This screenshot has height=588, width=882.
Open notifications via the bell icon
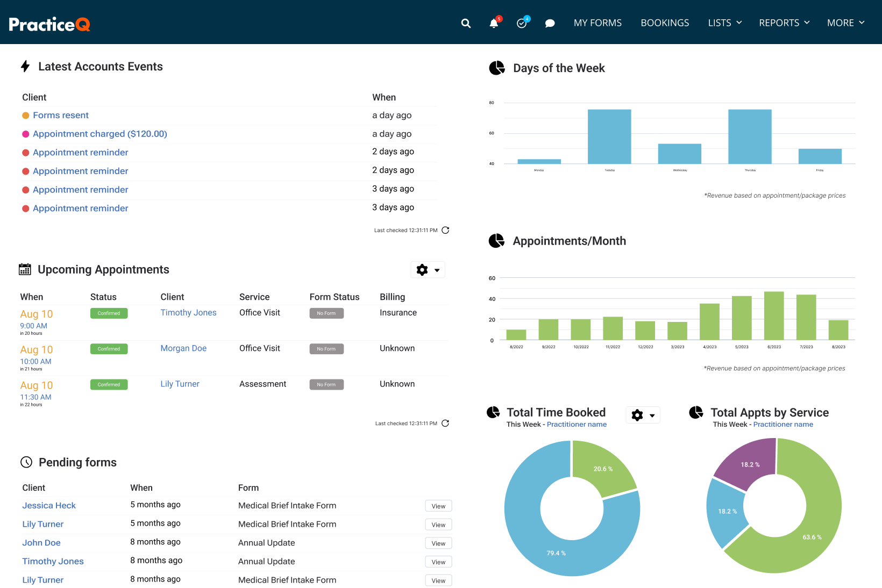(x=494, y=23)
